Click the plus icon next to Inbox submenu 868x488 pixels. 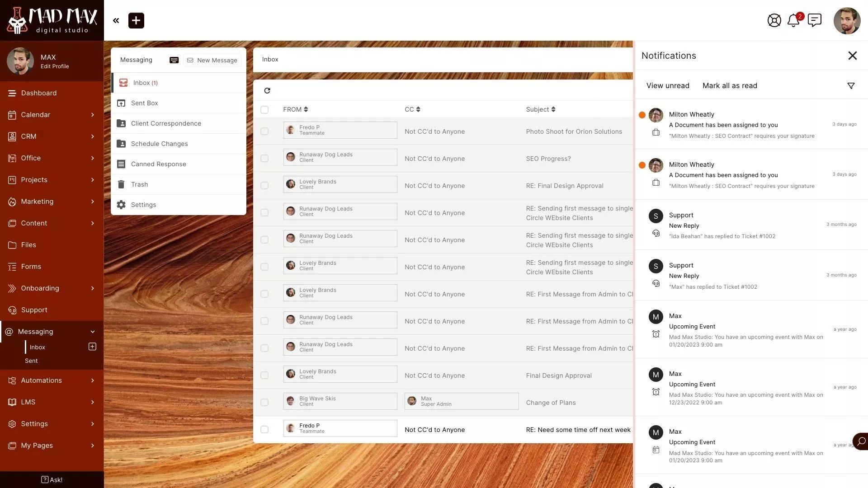[92, 347]
